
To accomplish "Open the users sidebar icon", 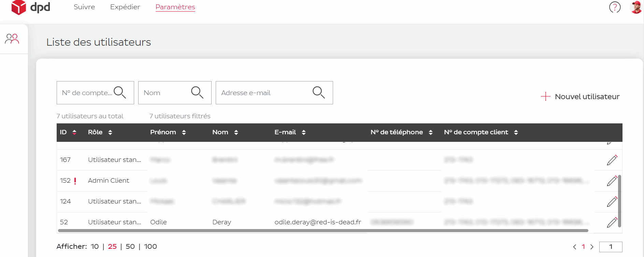I will [12, 39].
